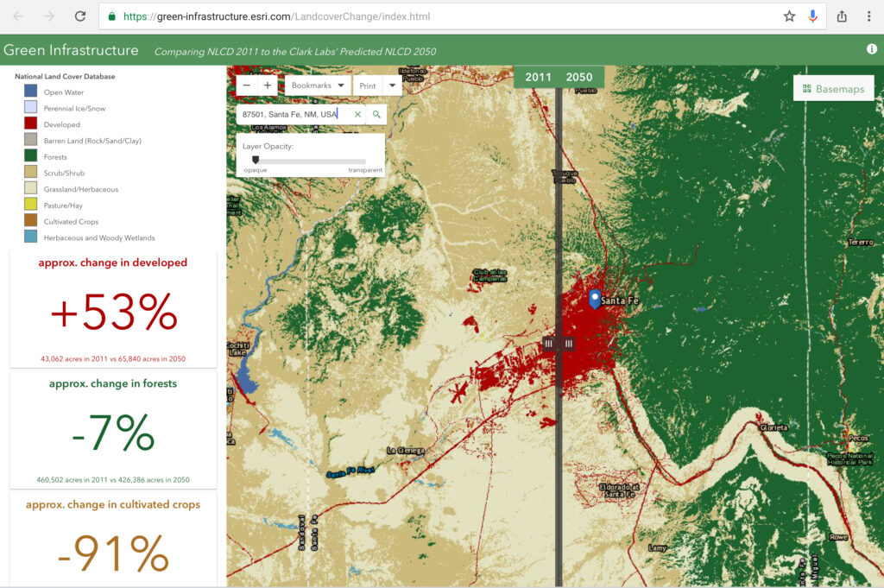Clear the address search text

pos(357,114)
